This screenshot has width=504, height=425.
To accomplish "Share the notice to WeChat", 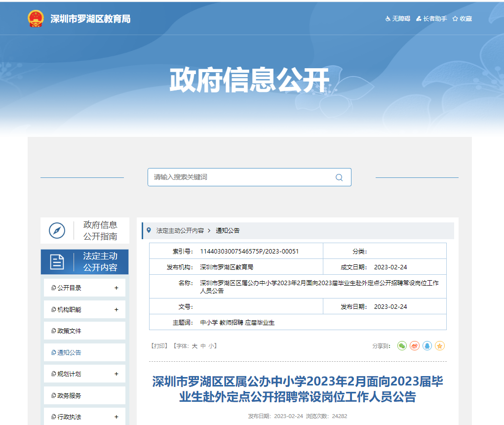I will tap(402, 346).
